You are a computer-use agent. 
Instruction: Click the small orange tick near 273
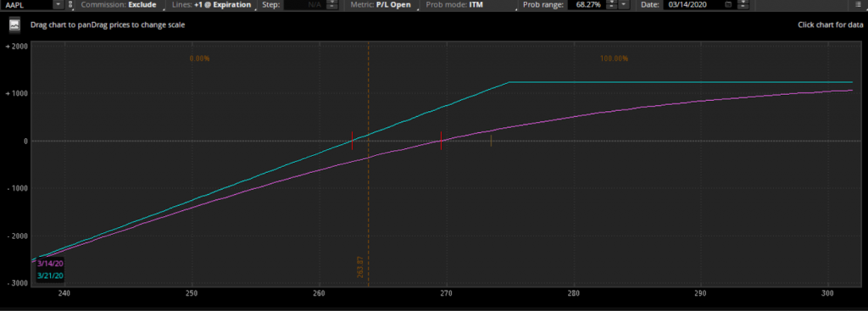coord(491,141)
